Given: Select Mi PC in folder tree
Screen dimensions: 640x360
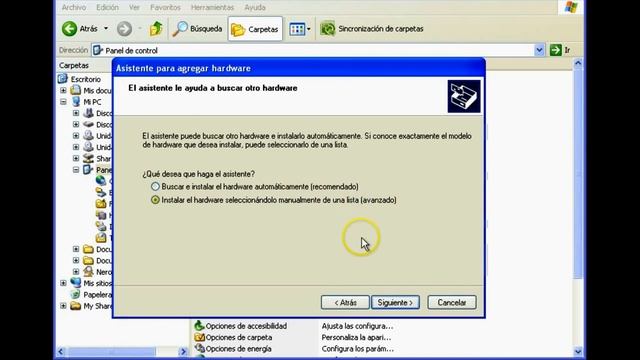Looking at the screenshot, I should (x=92, y=102).
